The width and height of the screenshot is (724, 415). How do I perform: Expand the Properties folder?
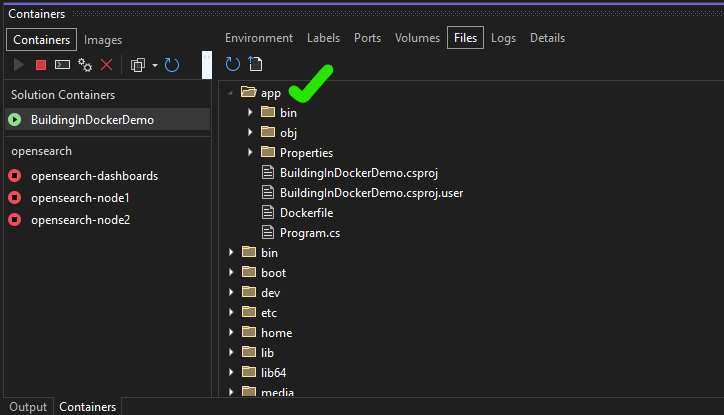click(250, 152)
